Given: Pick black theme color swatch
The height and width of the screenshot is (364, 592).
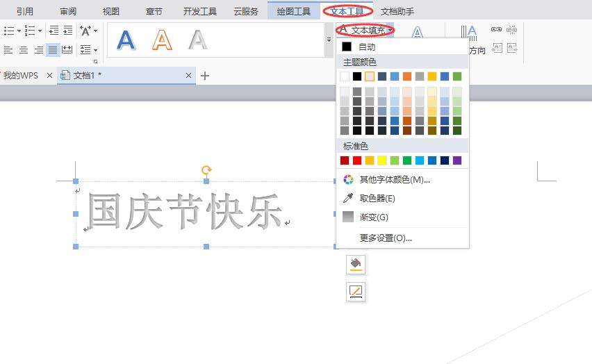Looking at the screenshot, I should point(357,76).
